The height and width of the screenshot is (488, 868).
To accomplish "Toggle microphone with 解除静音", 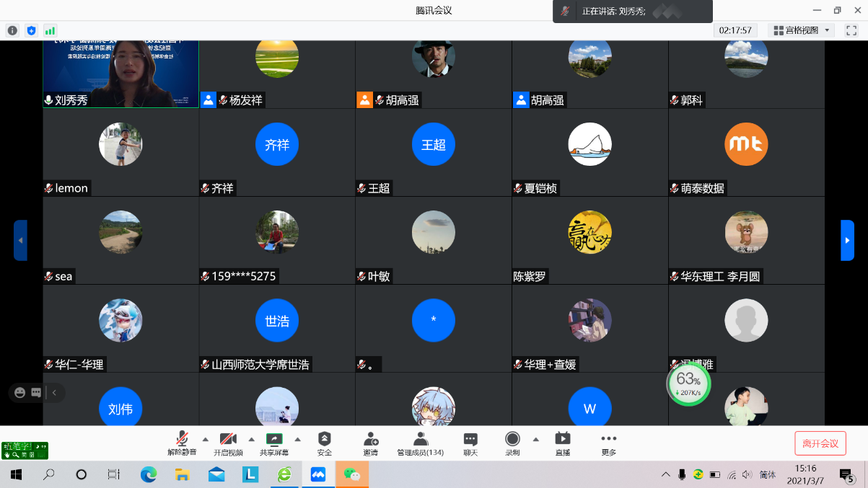I will (182, 443).
